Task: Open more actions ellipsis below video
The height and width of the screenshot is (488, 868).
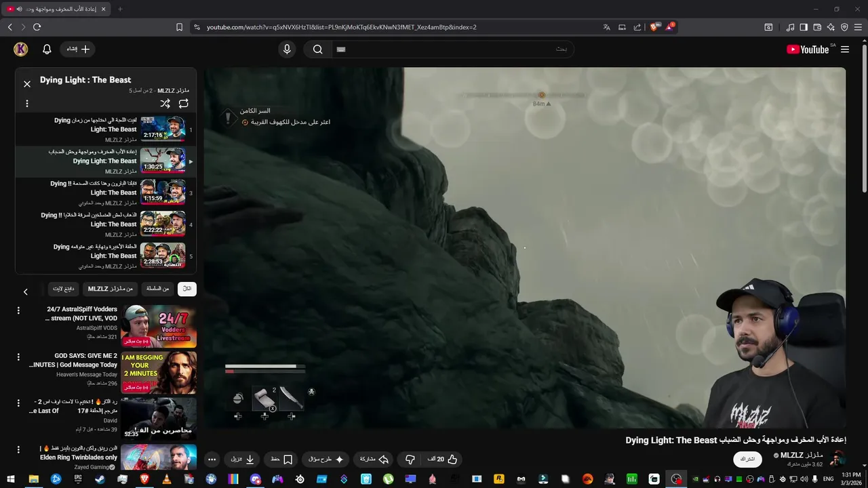Action: tap(212, 460)
